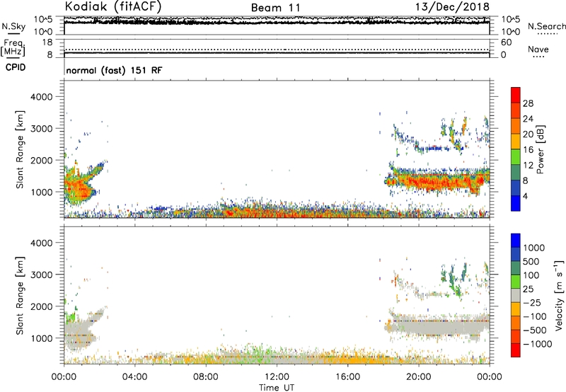Click Slant Range [km] label of velocity panel
This screenshot has width=566, height=392.
click(x=20, y=296)
